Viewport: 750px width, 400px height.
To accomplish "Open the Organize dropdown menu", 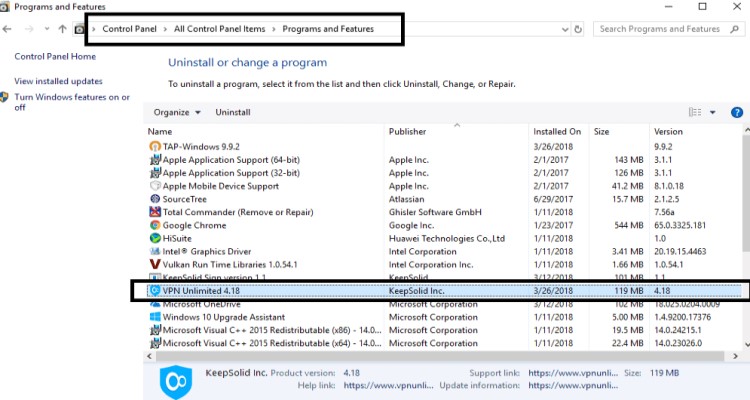I will coord(177,112).
